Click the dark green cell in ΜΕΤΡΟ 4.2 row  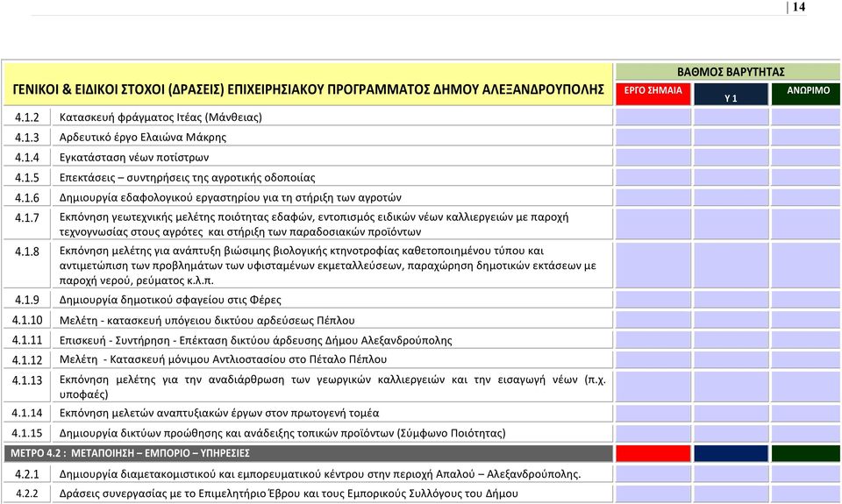(806, 453)
